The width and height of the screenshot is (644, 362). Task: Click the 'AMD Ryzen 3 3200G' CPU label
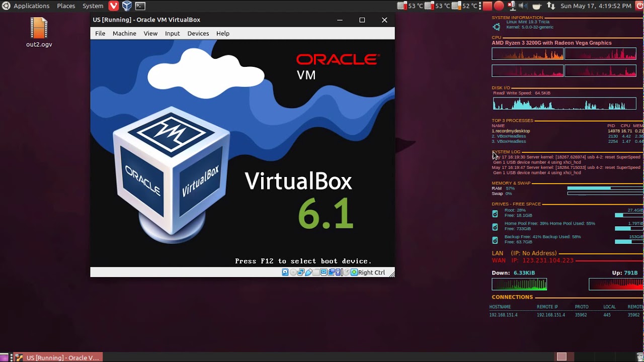pyautogui.click(x=551, y=43)
